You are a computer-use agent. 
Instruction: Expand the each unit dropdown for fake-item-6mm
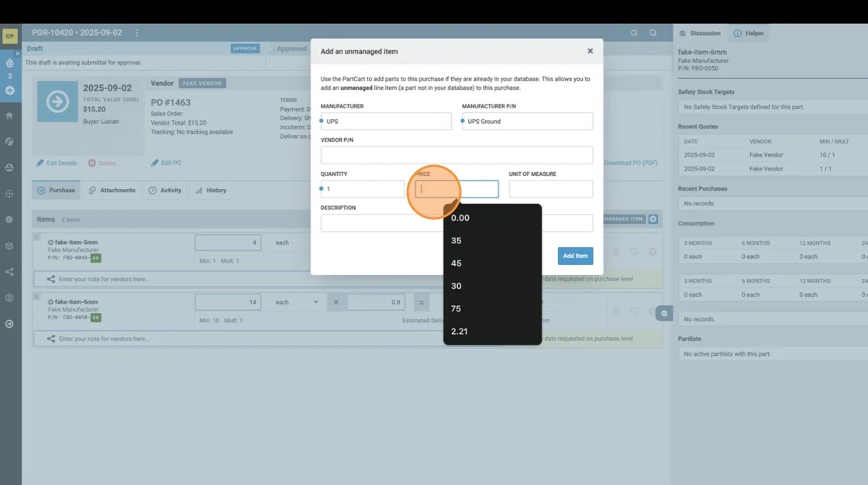[x=315, y=302]
